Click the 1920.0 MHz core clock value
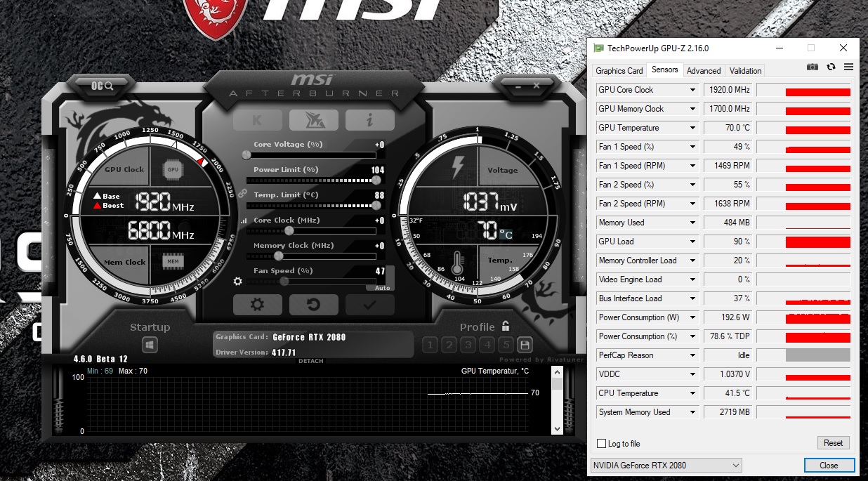868x481 pixels. click(x=729, y=90)
